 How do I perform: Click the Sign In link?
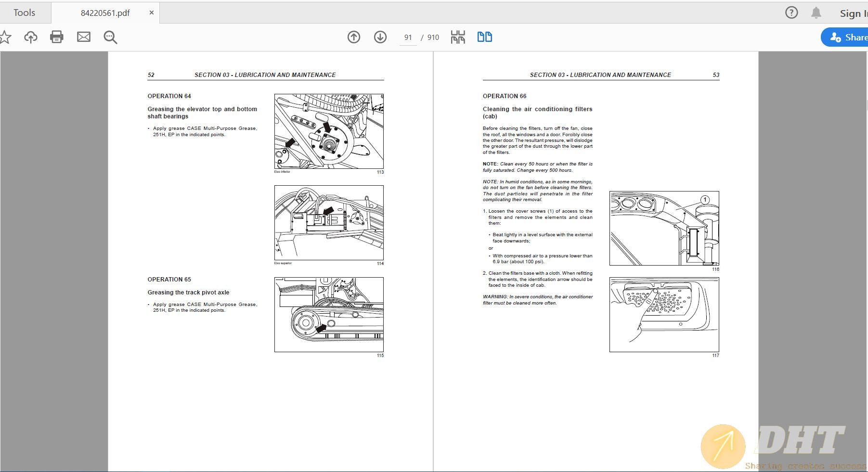pyautogui.click(x=853, y=13)
